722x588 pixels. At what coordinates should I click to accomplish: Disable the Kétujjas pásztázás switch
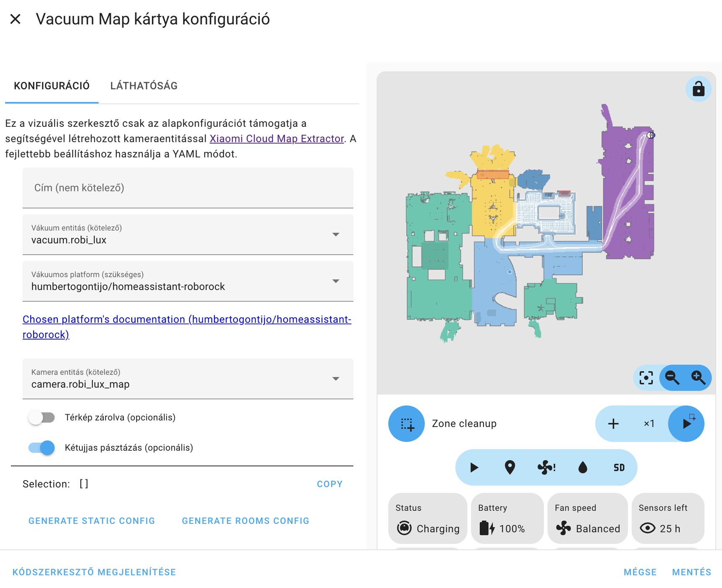(x=42, y=448)
